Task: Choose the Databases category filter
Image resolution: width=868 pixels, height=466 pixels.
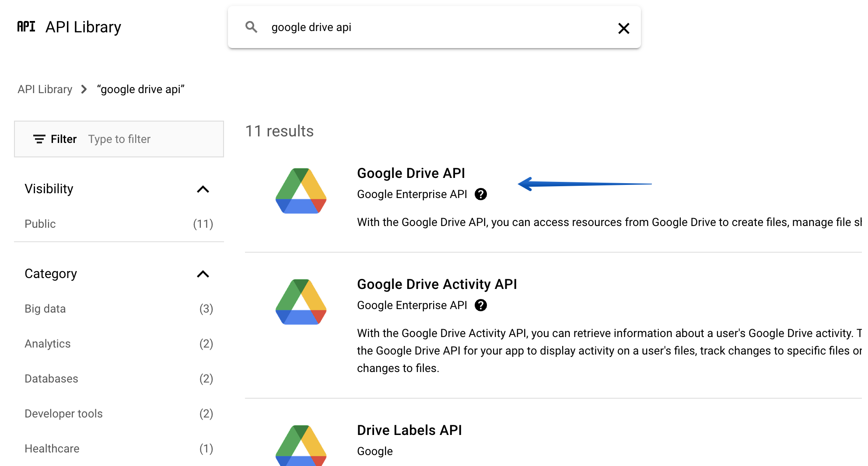Action: tap(51, 379)
